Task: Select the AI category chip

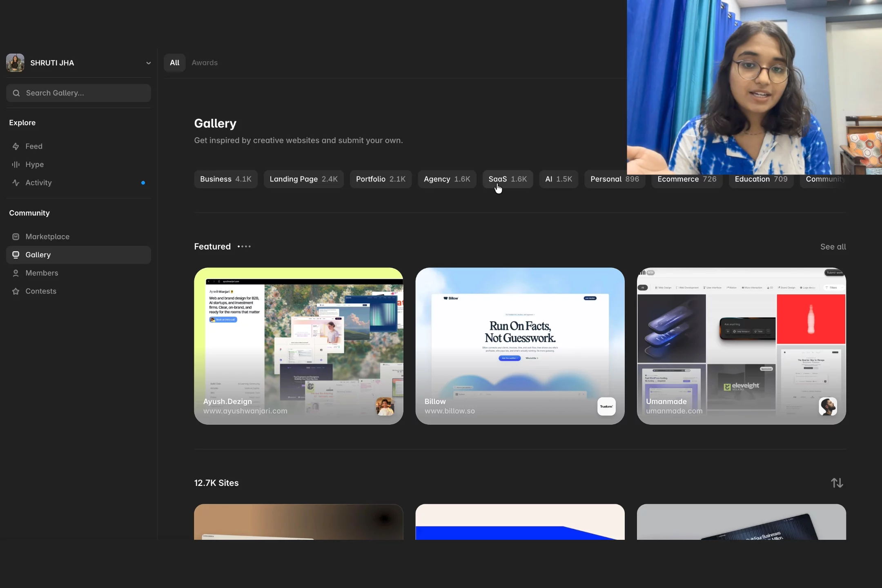Action: point(559,179)
